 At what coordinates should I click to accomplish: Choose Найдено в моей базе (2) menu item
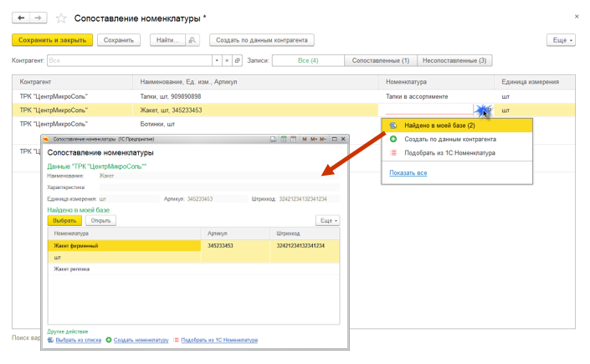(x=457, y=126)
